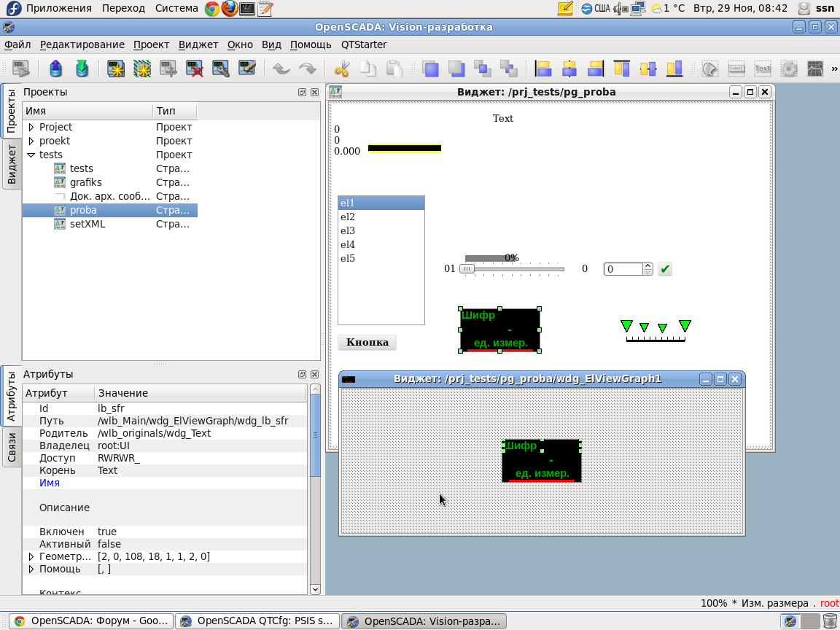Click the horizontal slider handle
The height and width of the screenshot is (630, 840).
coord(467,269)
